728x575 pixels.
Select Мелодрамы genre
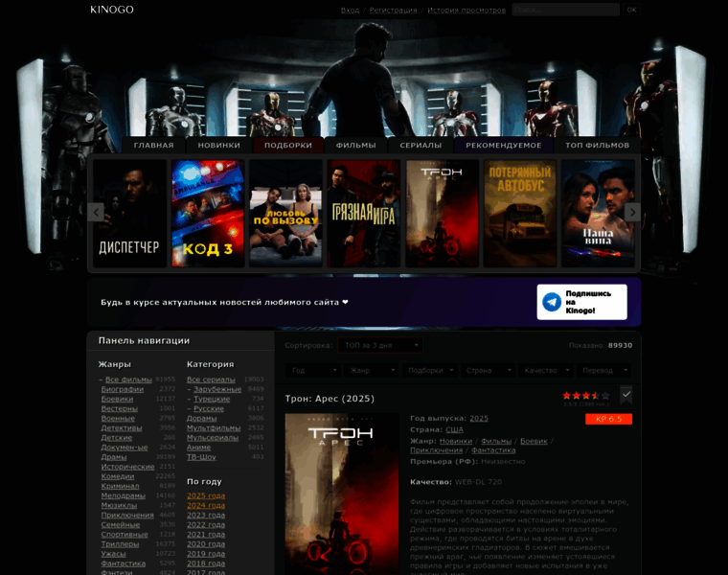click(x=123, y=495)
